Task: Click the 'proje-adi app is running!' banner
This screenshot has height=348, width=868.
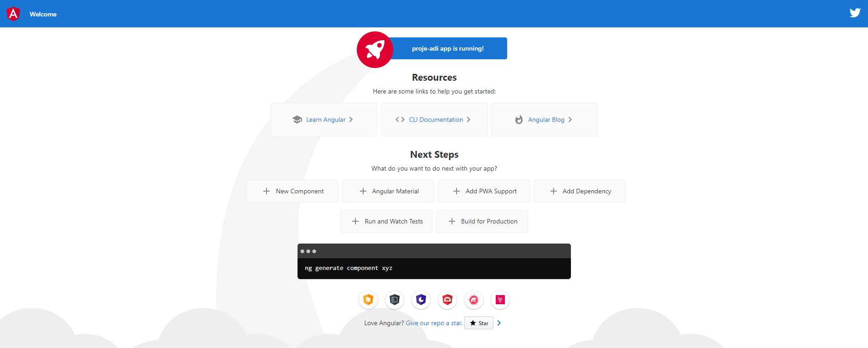Action: click(x=448, y=48)
